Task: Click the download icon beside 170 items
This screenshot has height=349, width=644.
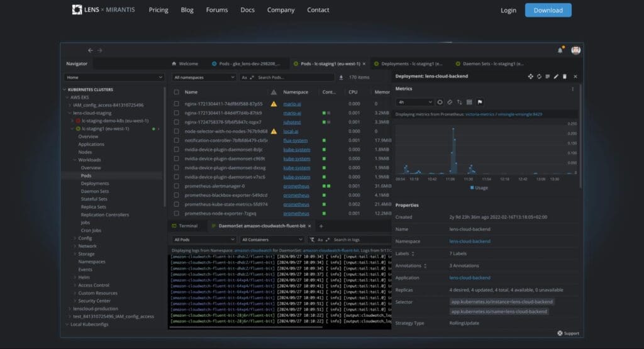Action: 341,77
